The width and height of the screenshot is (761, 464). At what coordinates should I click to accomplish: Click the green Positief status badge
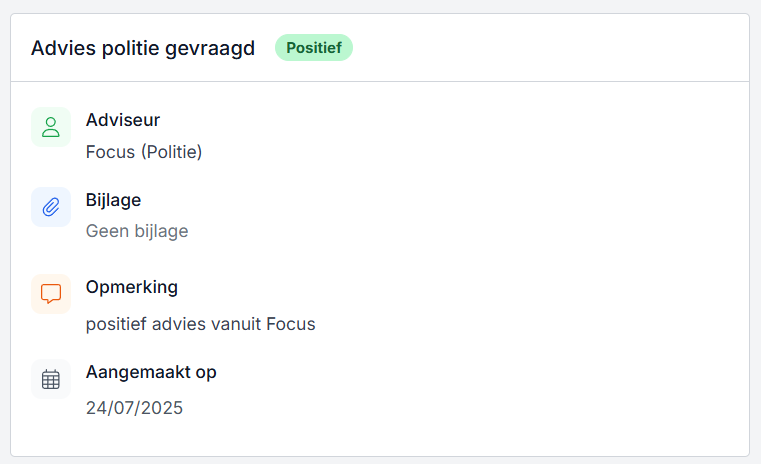(314, 47)
